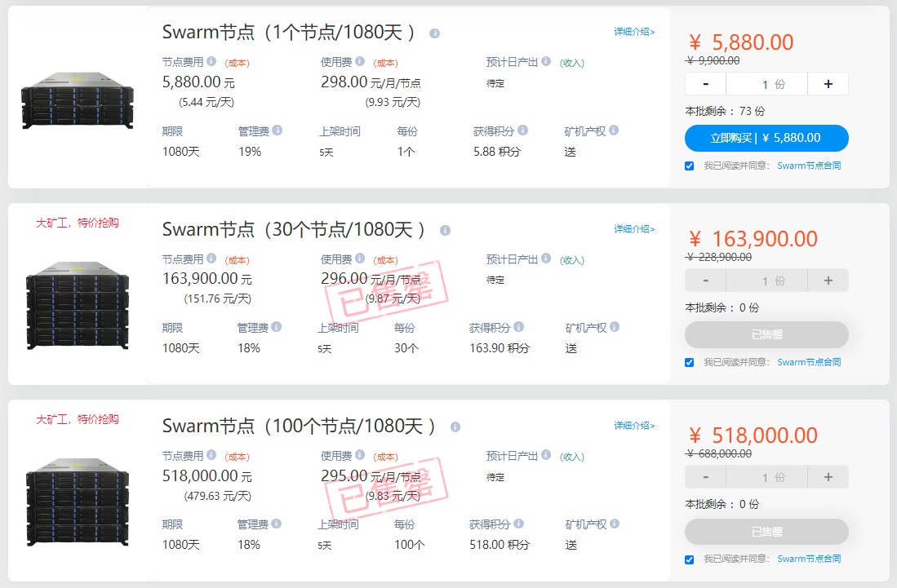Click the single-node server image thumbnail
The width and height of the screenshot is (897, 588).
tap(78, 100)
